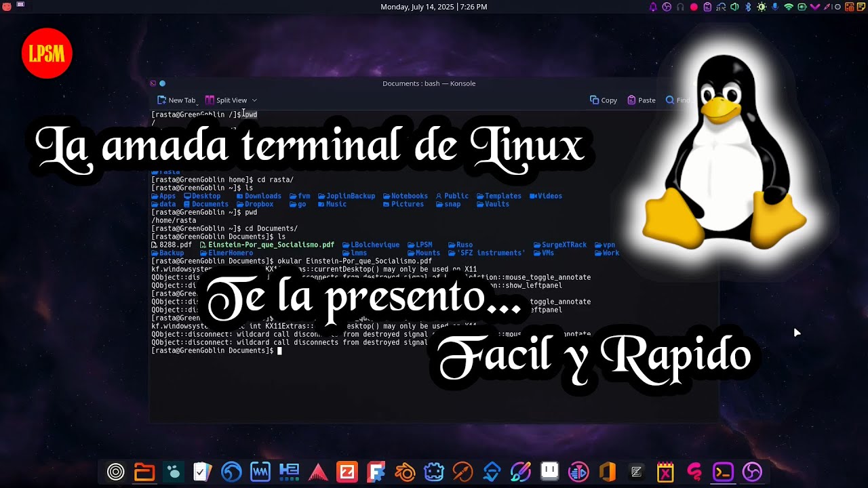Click 'SurgeXTRack' folder name in terminal
Viewport: 868px width, 488px height.
coord(564,245)
